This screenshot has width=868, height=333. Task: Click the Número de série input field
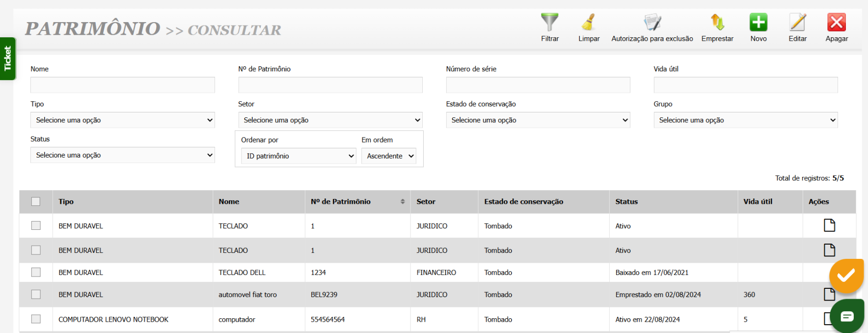click(x=538, y=85)
